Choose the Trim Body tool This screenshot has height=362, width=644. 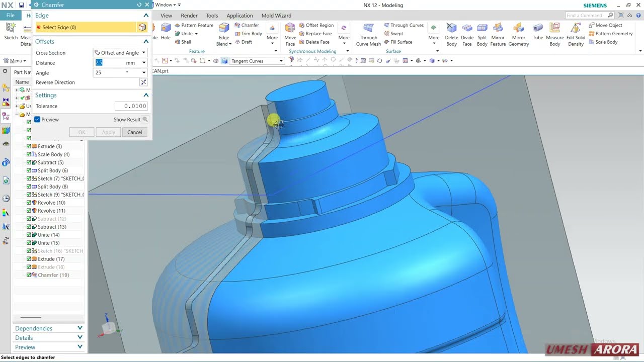248,34
